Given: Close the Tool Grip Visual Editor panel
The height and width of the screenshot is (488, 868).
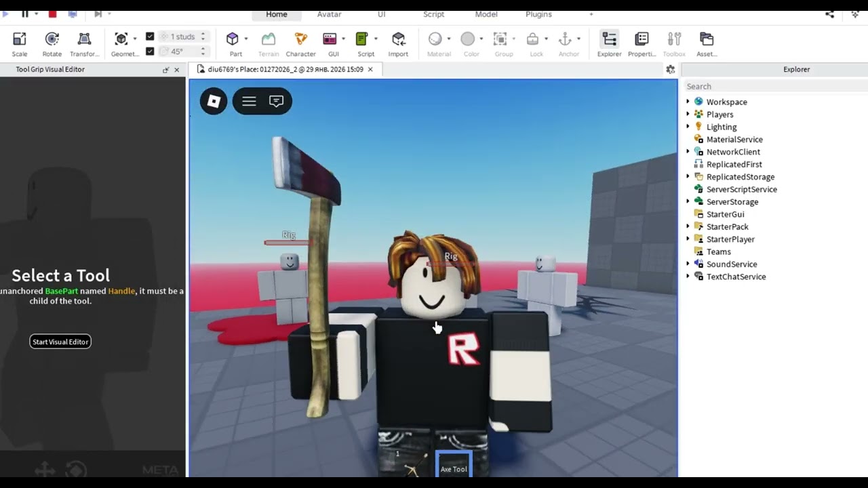Looking at the screenshot, I should tap(177, 70).
